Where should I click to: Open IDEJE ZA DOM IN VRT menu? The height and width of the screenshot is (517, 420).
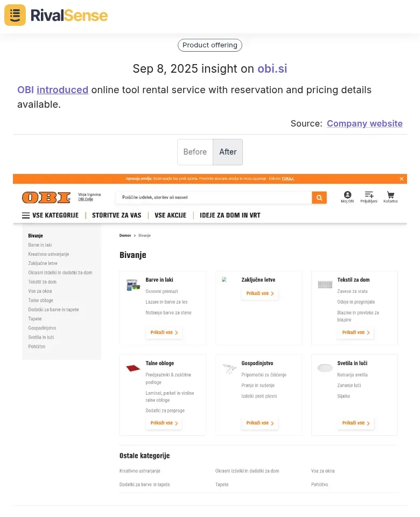coord(230,215)
